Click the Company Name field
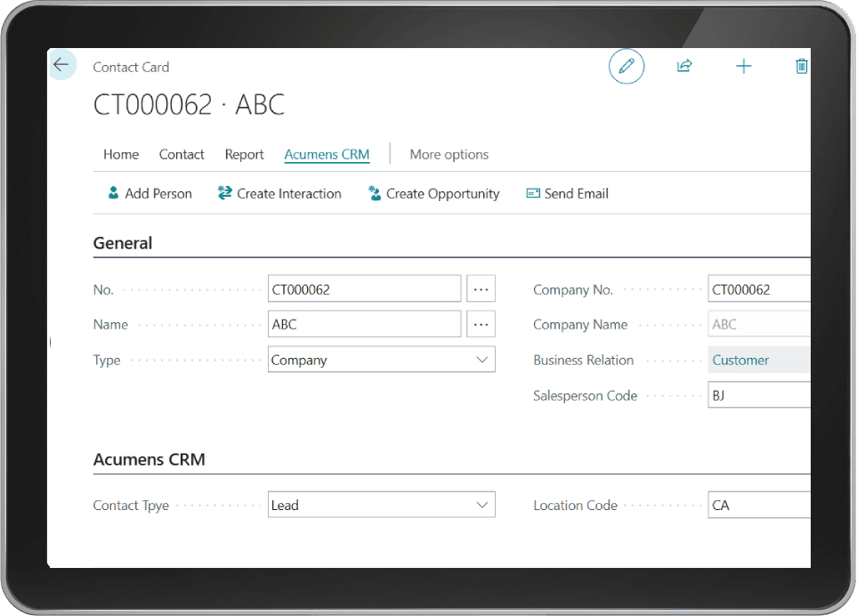The image size is (857, 616). click(759, 324)
